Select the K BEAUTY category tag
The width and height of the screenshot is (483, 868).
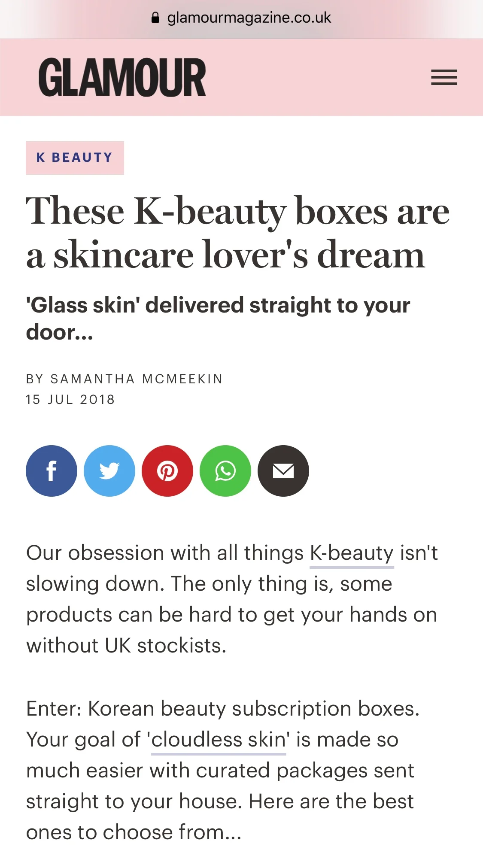point(75,158)
